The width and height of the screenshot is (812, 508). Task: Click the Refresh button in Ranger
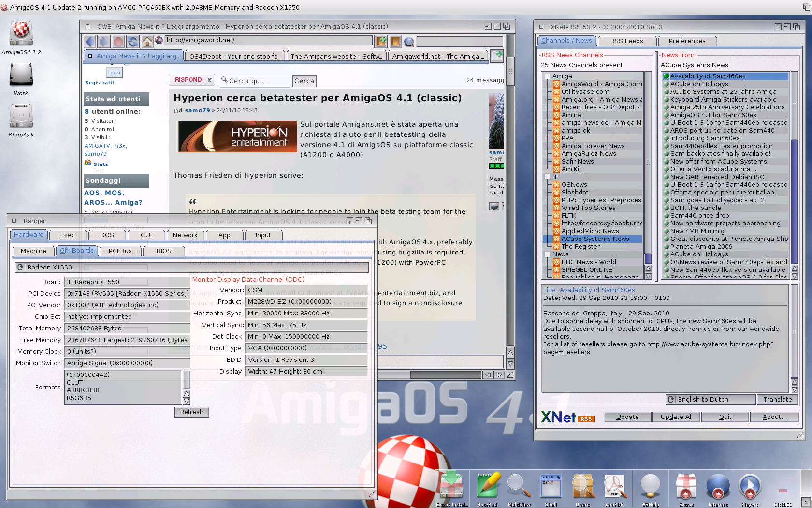(x=192, y=412)
